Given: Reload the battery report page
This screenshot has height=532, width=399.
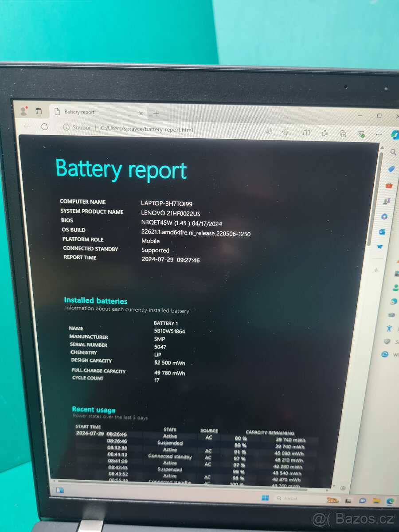Looking at the screenshot, I should [x=44, y=127].
